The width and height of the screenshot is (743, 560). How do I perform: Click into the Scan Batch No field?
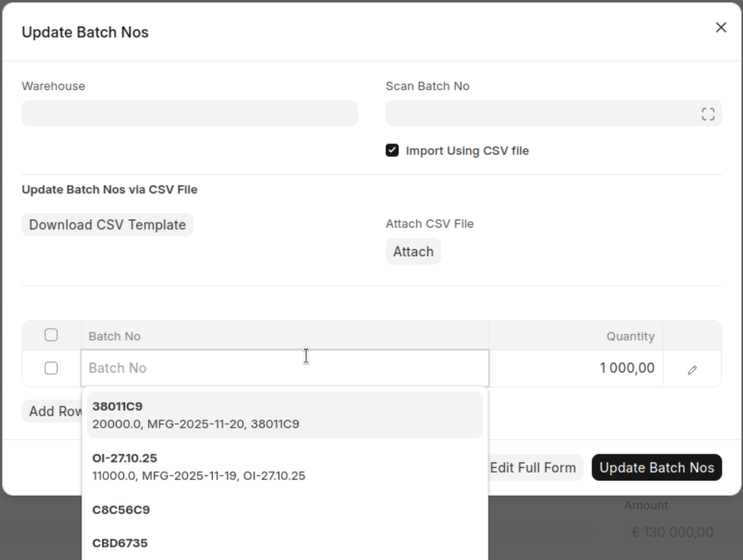point(540,114)
